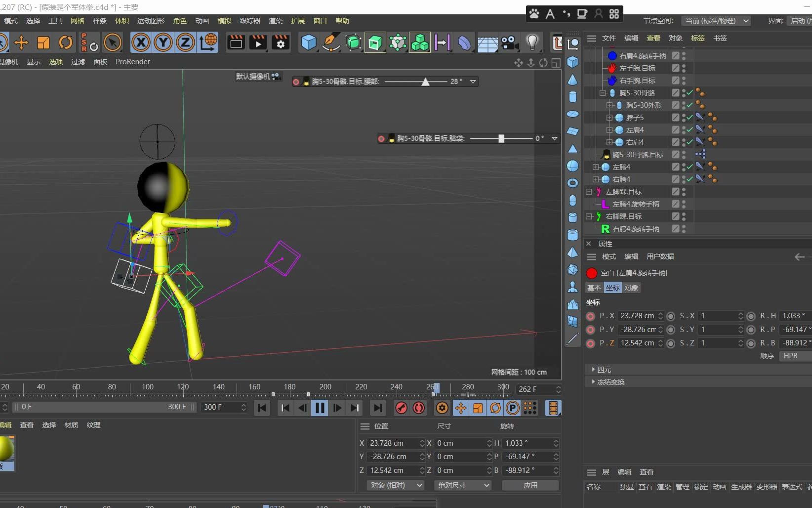The width and height of the screenshot is (812, 508).
Task: Add a Cube primitive object
Action: (x=308, y=42)
